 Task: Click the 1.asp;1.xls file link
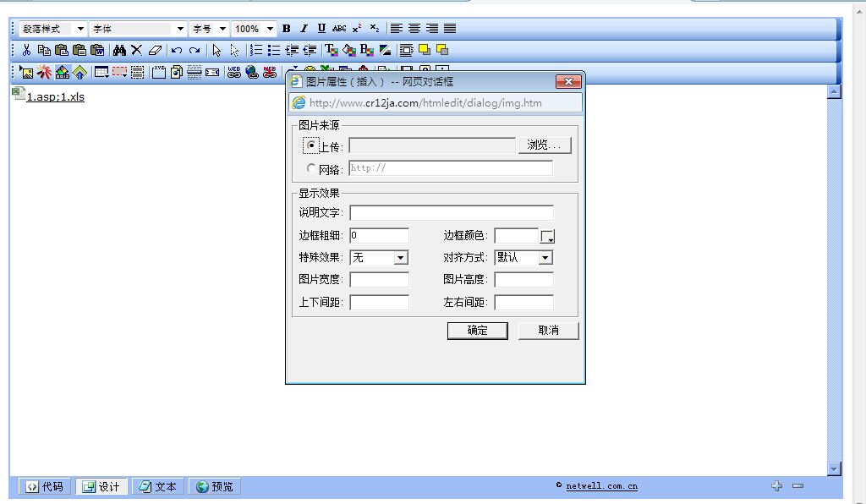point(55,97)
